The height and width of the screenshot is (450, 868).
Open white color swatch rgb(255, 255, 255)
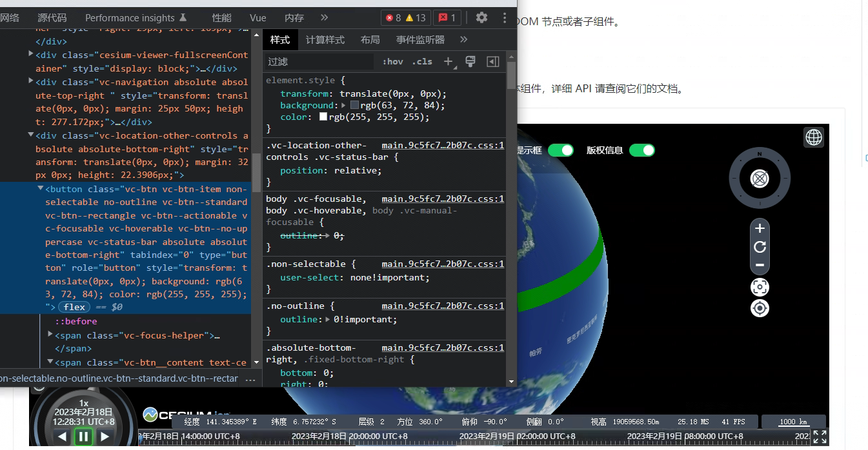click(x=323, y=117)
